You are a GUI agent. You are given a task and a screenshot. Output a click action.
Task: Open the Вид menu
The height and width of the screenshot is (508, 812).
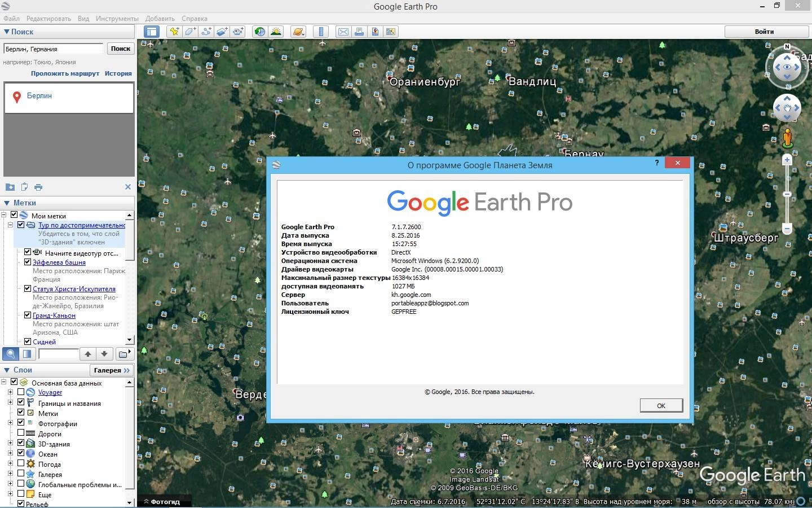(83, 19)
